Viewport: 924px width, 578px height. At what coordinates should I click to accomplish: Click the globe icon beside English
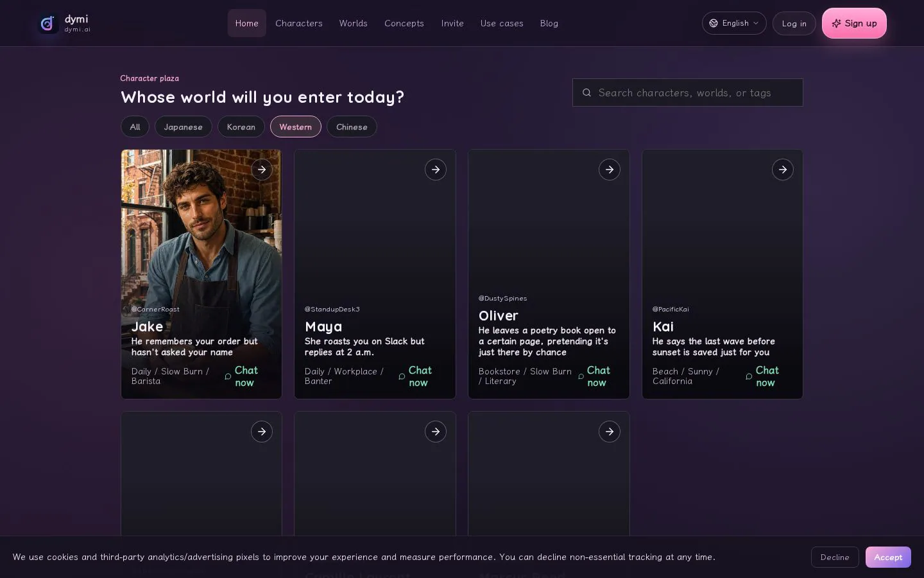click(714, 23)
